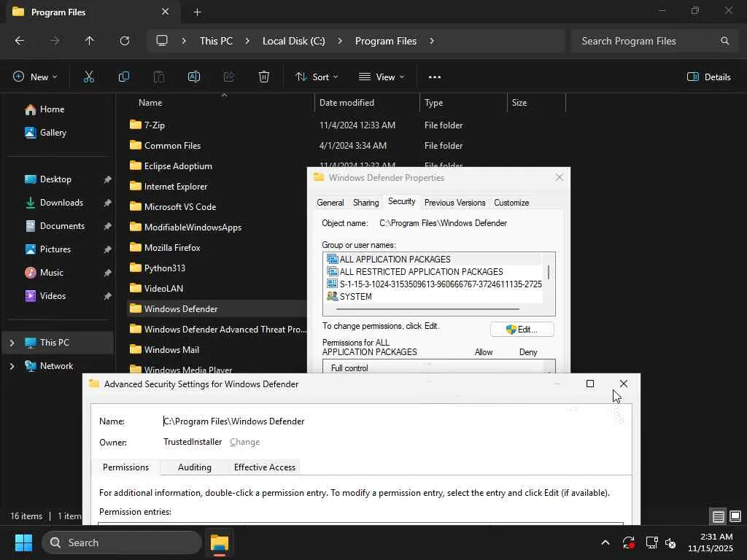The image size is (747, 560).
Task: Switch to large thumbnails view icon in the status bar
Action: tap(735, 516)
